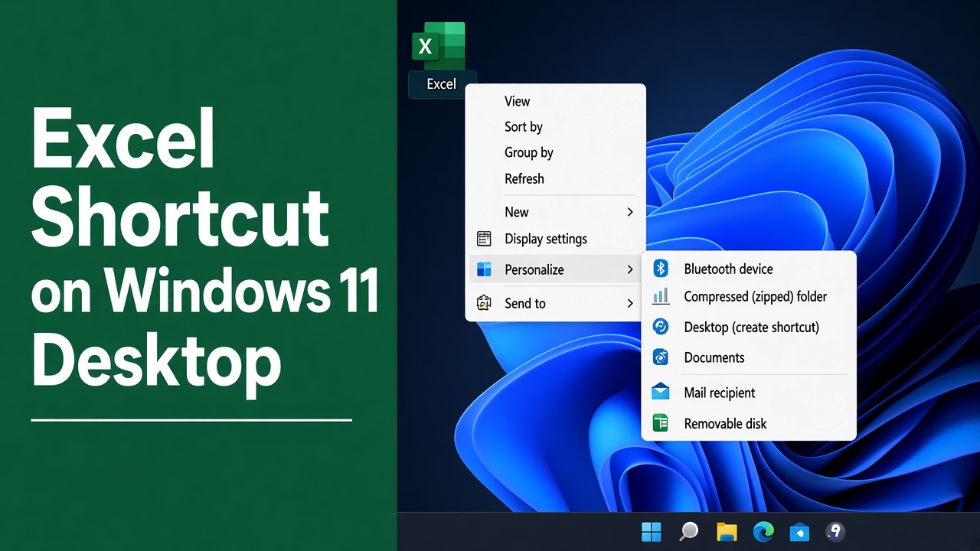
Task: Click the Mail recipient envelope icon
Action: [660, 393]
